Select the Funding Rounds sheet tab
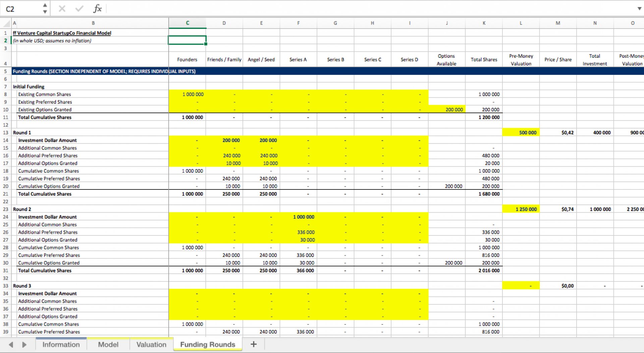 pos(208,345)
